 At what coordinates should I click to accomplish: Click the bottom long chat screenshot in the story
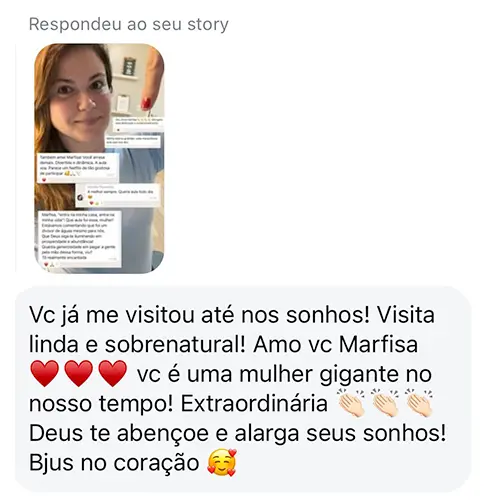(79, 239)
